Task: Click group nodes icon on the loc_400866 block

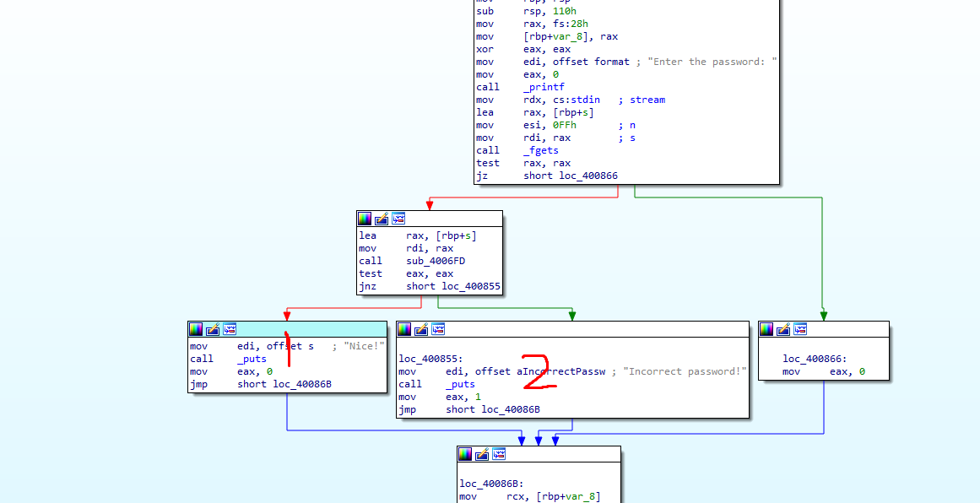Action: (800, 329)
